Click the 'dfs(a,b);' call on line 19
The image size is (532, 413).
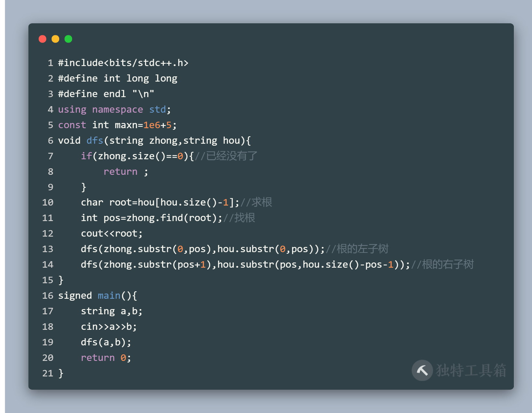pos(106,342)
